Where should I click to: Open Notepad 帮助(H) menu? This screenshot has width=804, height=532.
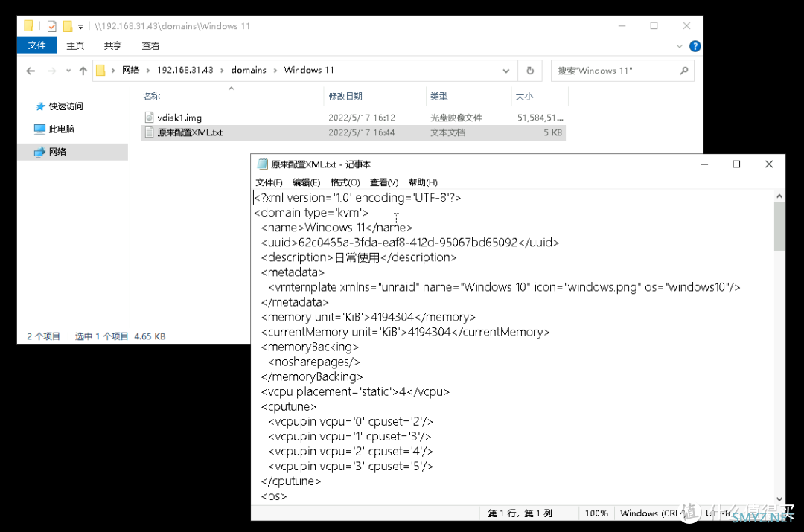click(423, 182)
